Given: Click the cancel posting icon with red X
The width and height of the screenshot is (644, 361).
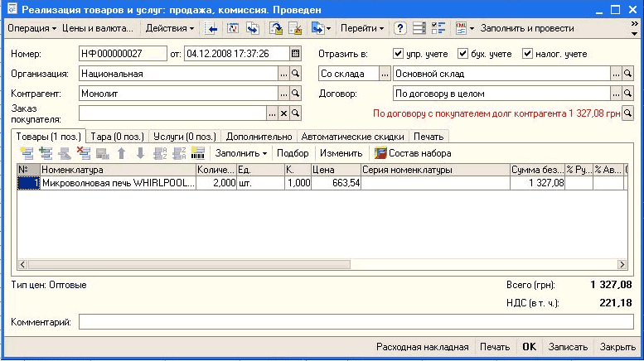Looking at the screenshot, I should pos(295,28).
